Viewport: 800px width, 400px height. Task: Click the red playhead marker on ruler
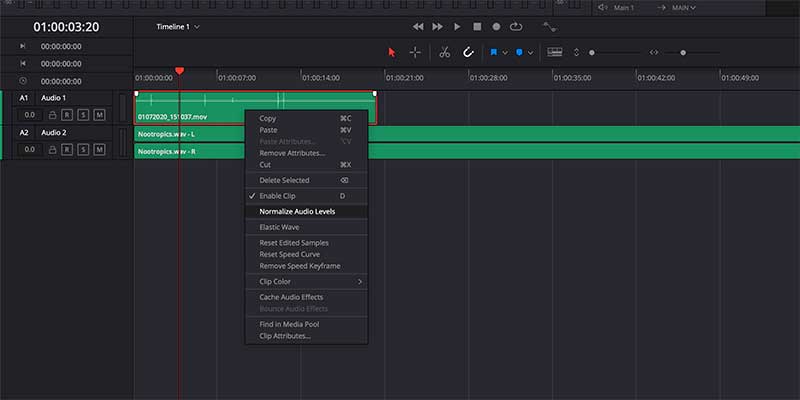pos(179,71)
